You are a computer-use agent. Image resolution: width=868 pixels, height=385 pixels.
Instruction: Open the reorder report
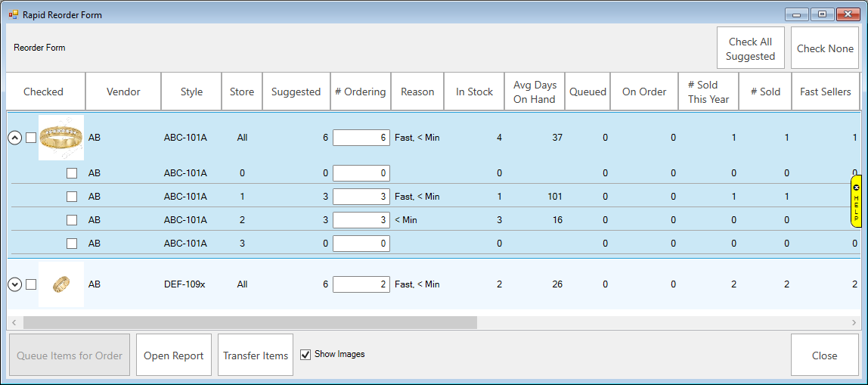coord(174,356)
